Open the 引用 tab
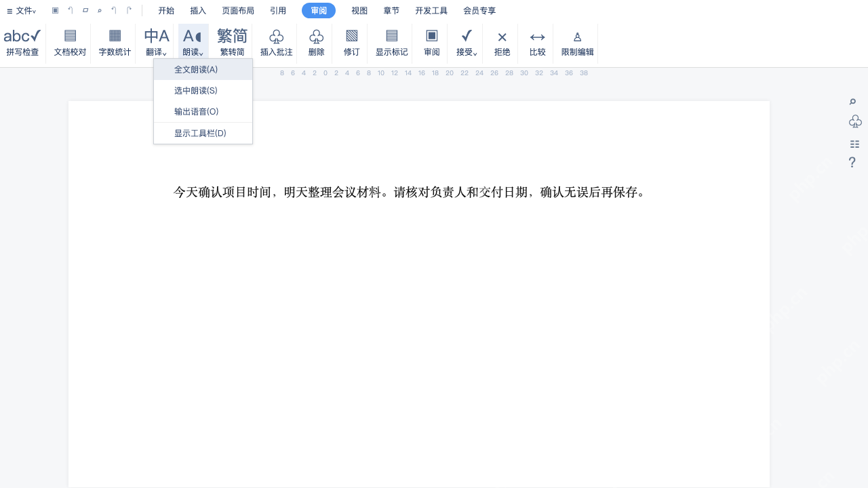 coord(278,11)
